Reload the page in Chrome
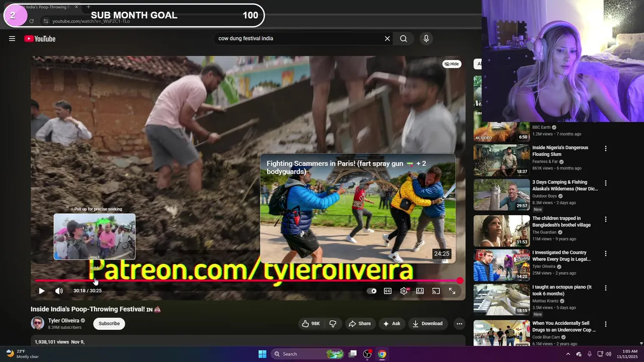This screenshot has width=644, height=362. tap(31, 21)
